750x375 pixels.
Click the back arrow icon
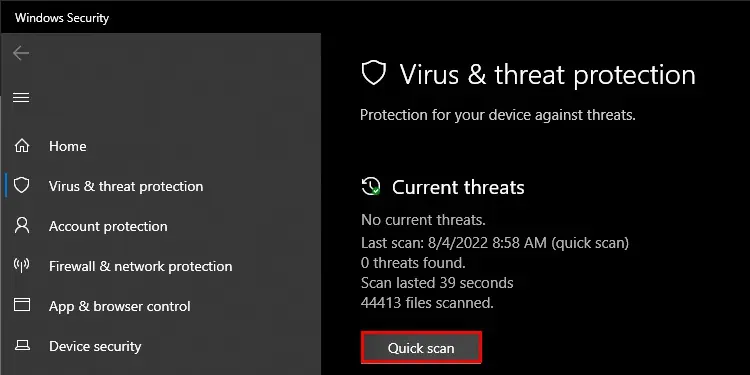point(21,53)
